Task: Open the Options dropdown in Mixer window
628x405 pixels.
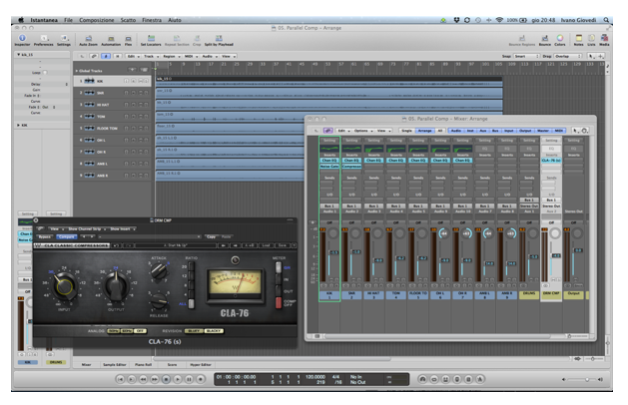Action: pos(362,131)
